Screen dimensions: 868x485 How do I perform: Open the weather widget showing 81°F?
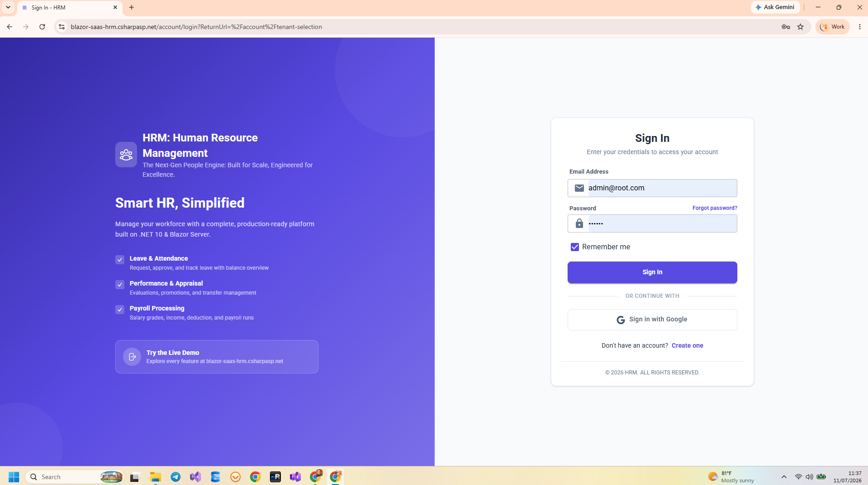[x=731, y=477]
